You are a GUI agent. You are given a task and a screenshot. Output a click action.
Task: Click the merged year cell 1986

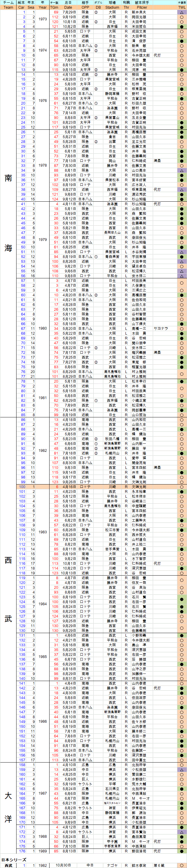43,721
